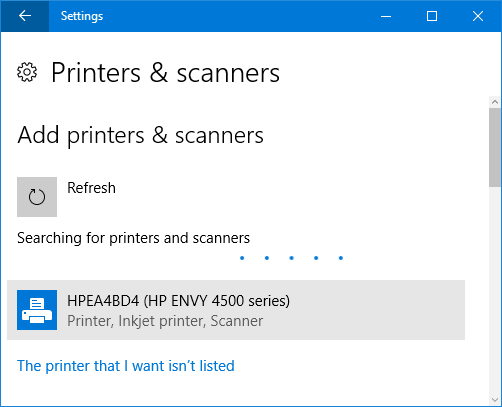Click 'Searching for printers and scanners' status text
The width and height of the screenshot is (502, 407).
[133, 238]
